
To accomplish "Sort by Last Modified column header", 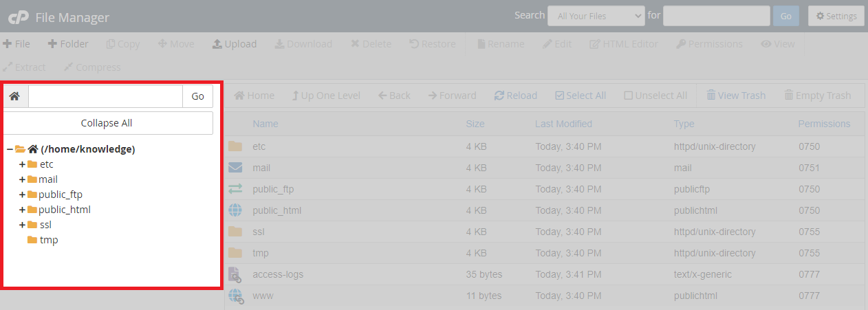I will pos(563,124).
